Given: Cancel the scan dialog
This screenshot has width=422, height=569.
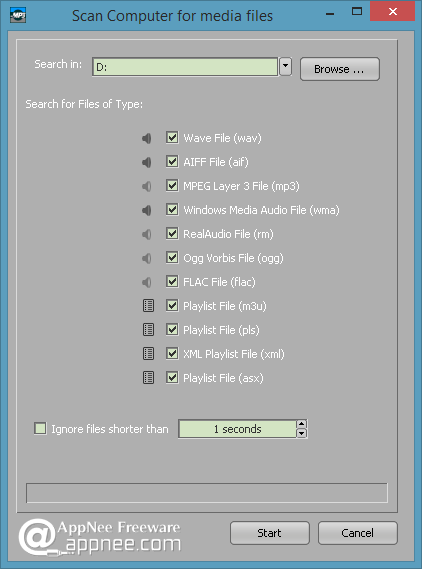Looking at the screenshot, I should click(358, 533).
